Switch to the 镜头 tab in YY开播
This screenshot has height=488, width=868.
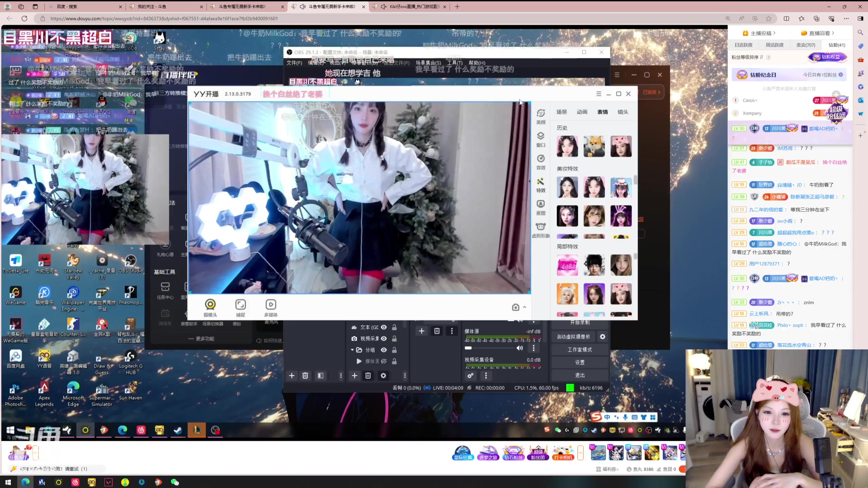pyautogui.click(x=623, y=112)
